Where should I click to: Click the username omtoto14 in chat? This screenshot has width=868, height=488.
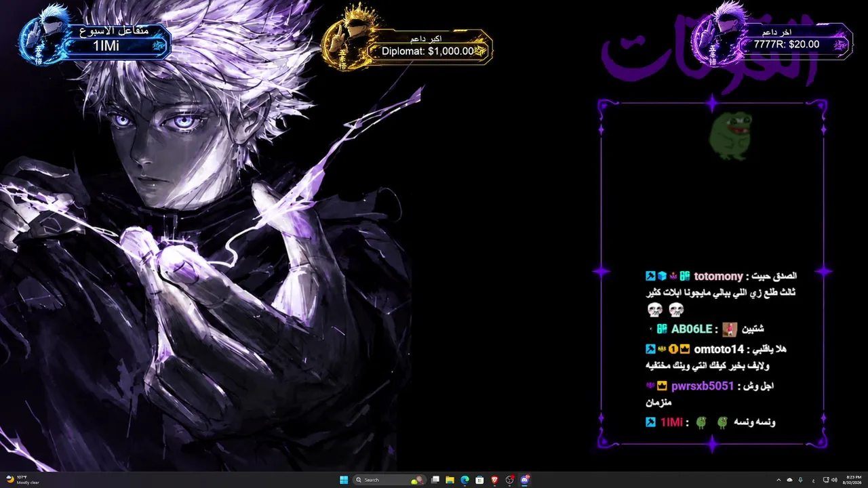point(719,349)
